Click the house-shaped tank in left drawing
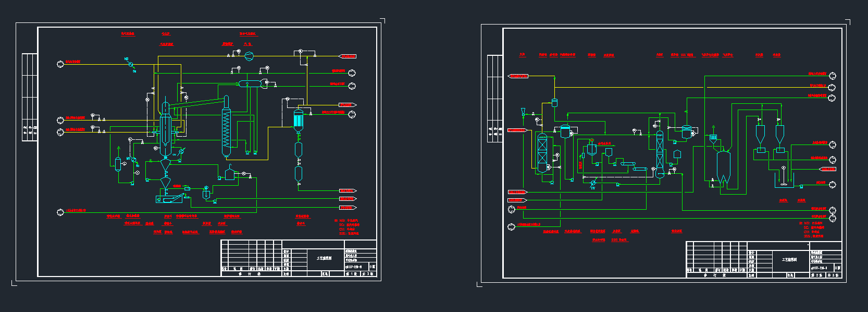The image size is (868, 312). pos(230,173)
